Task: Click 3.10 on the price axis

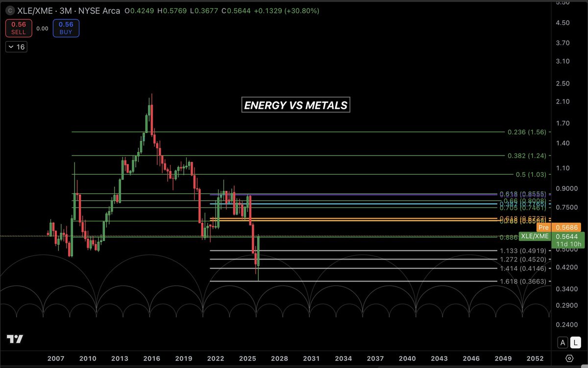Action: [x=563, y=61]
